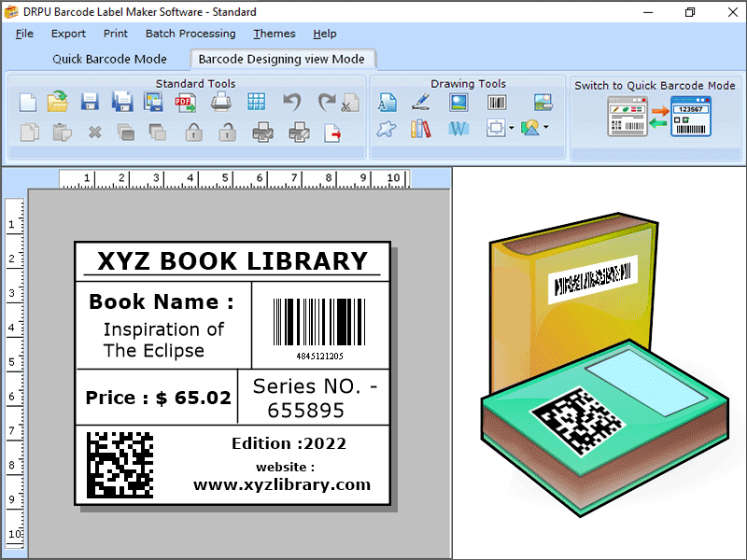Image resolution: width=747 pixels, height=560 pixels.
Task: Open the printer icon with the pencil
Action: pos(299,132)
